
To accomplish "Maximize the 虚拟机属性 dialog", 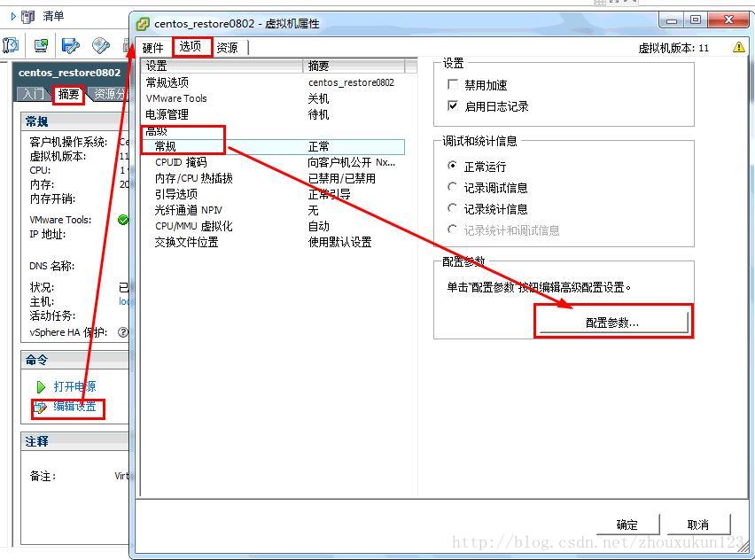I will tap(696, 20).
